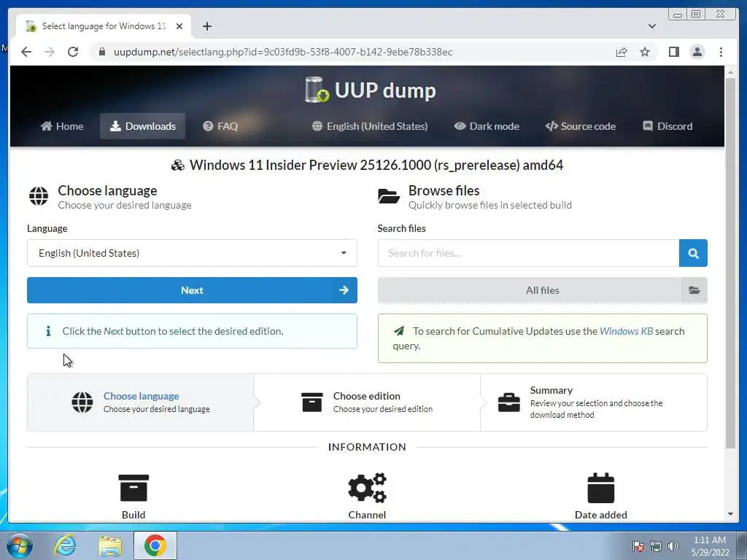747x560 pixels.
Task: Click the INFORMATION section heading
Action: click(367, 447)
